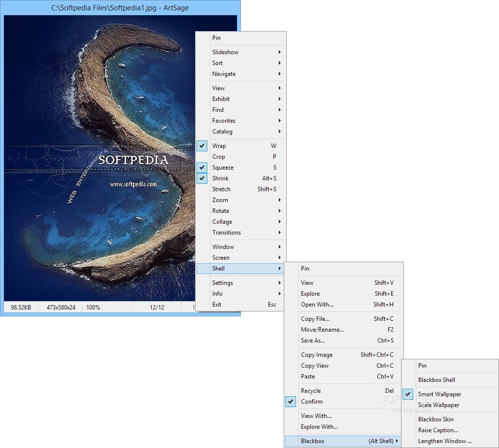This screenshot has width=499, height=448.
Task: Toggle the Squeeze checked option
Action: pyautogui.click(x=240, y=168)
